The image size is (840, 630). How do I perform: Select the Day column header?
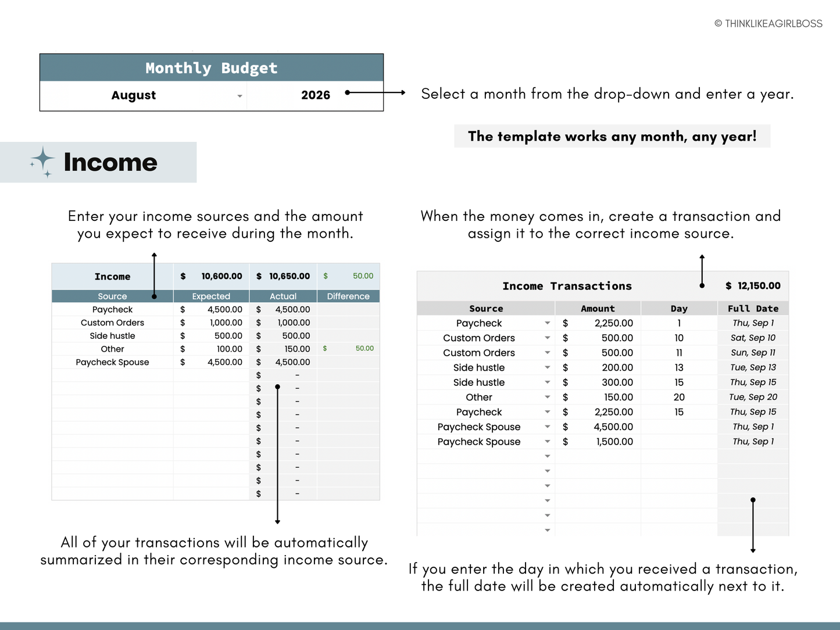tap(678, 309)
